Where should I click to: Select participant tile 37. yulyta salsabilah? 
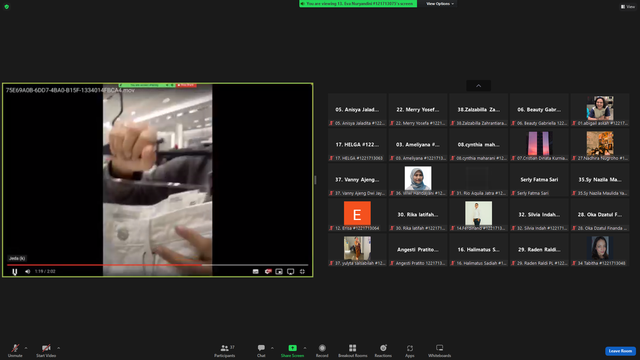(x=357, y=250)
